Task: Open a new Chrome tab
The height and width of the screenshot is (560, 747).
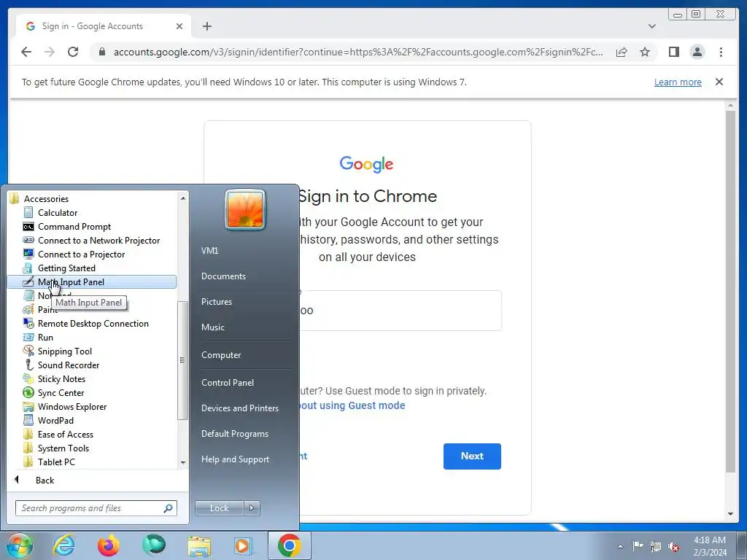Action: [x=206, y=26]
